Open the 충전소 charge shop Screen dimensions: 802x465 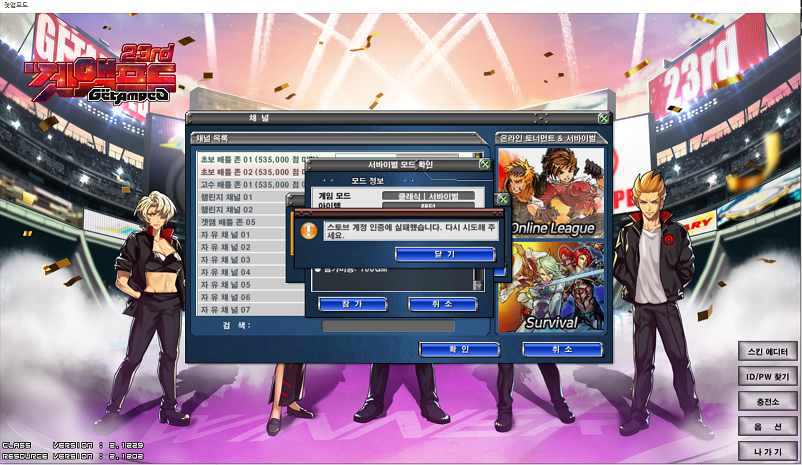click(769, 402)
